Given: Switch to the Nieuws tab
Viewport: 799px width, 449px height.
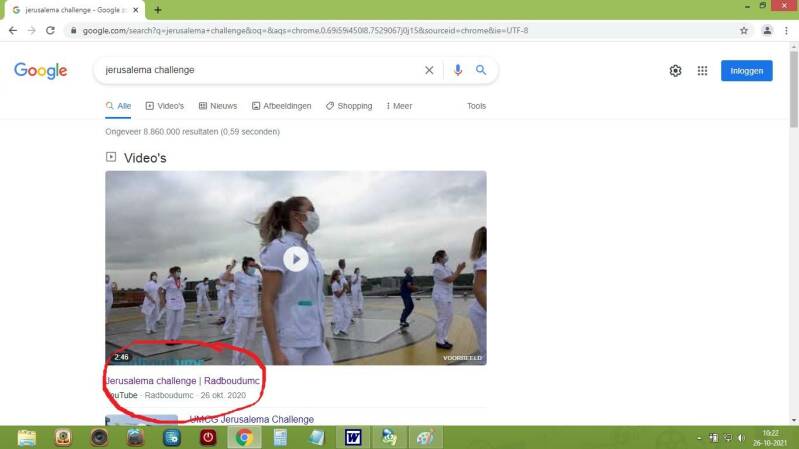Looking at the screenshot, I should (218, 106).
